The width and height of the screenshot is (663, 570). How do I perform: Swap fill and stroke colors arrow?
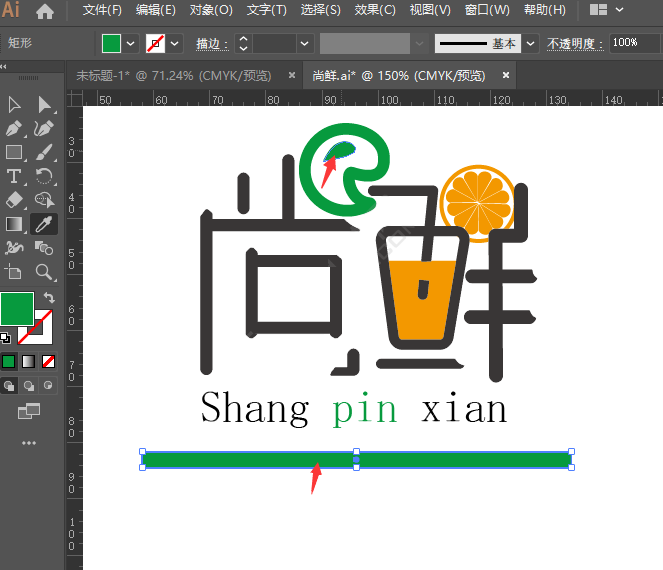pos(48,298)
